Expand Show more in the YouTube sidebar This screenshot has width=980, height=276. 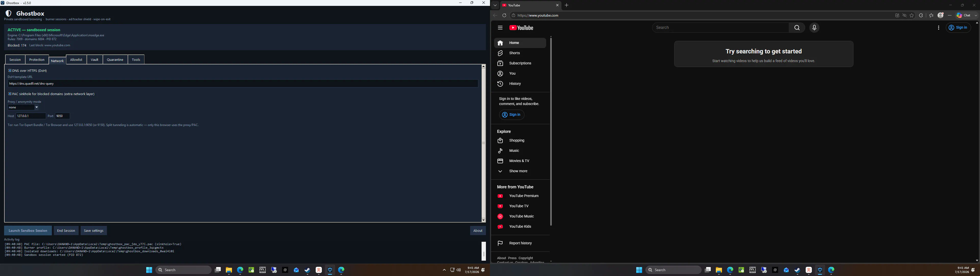tap(520, 171)
